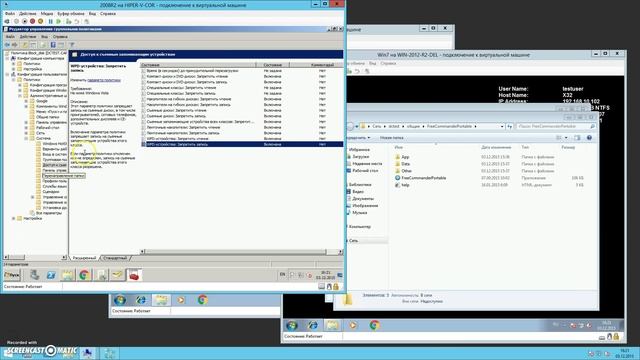Click horizontal scrollbar under policy list
The width and height of the screenshot is (640, 360).
[x=242, y=252]
